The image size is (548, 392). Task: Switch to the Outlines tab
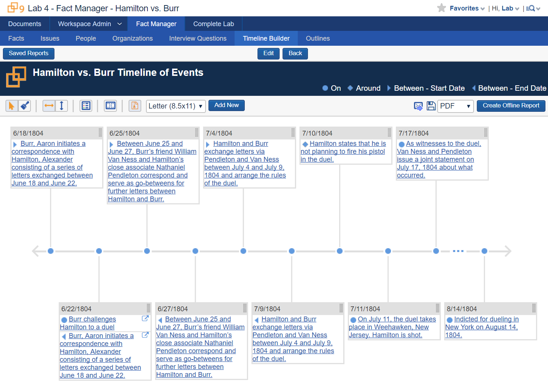(317, 38)
